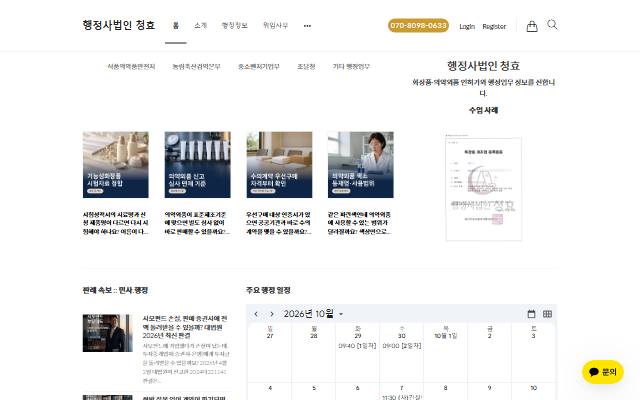This screenshot has height=400, width=640.
Task: Click the 주요 행정 일정 heading
Action: (268, 290)
